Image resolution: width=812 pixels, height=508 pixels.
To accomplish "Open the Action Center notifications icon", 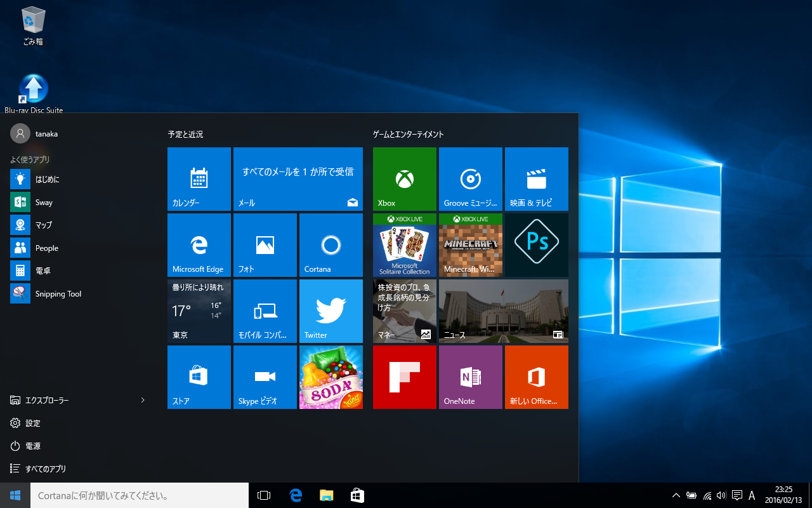I will pyautogui.click(x=737, y=495).
